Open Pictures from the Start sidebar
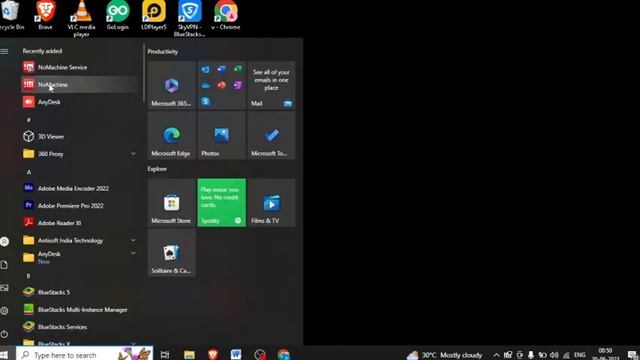 point(4,288)
